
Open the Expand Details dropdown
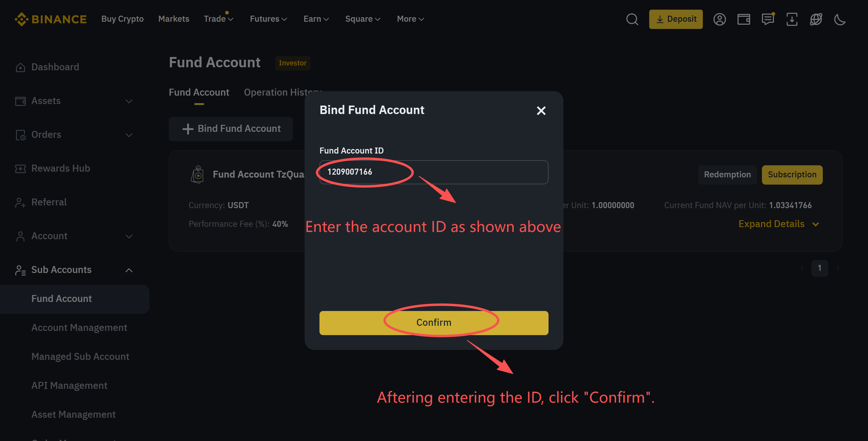point(778,224)
